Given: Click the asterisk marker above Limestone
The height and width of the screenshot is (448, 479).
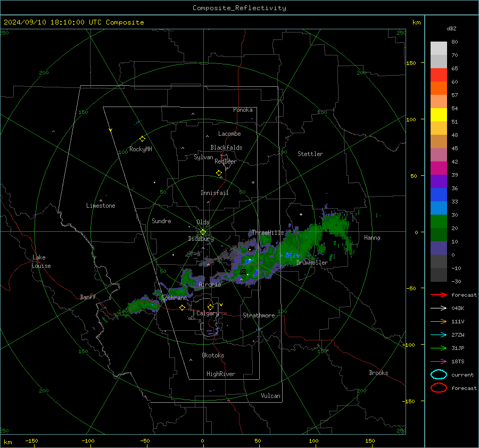Looking at the screenshot, I should (x=101, y=201).
